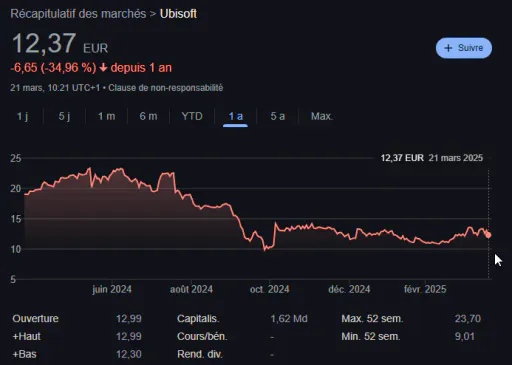Expand the +Haut row
The height and width of the screenshot is (365, 512).
[77, 336]
